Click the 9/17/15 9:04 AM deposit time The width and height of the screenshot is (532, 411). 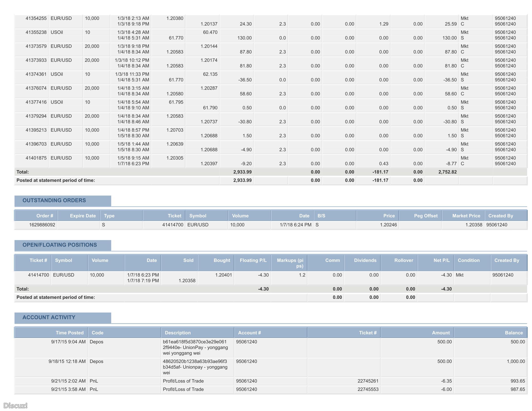pyautogui.click(x=68, y=342)
